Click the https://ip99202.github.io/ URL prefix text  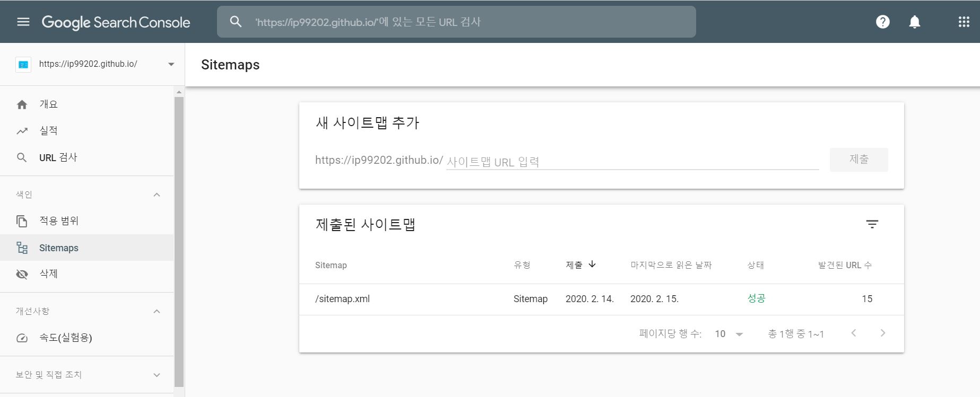379,160
